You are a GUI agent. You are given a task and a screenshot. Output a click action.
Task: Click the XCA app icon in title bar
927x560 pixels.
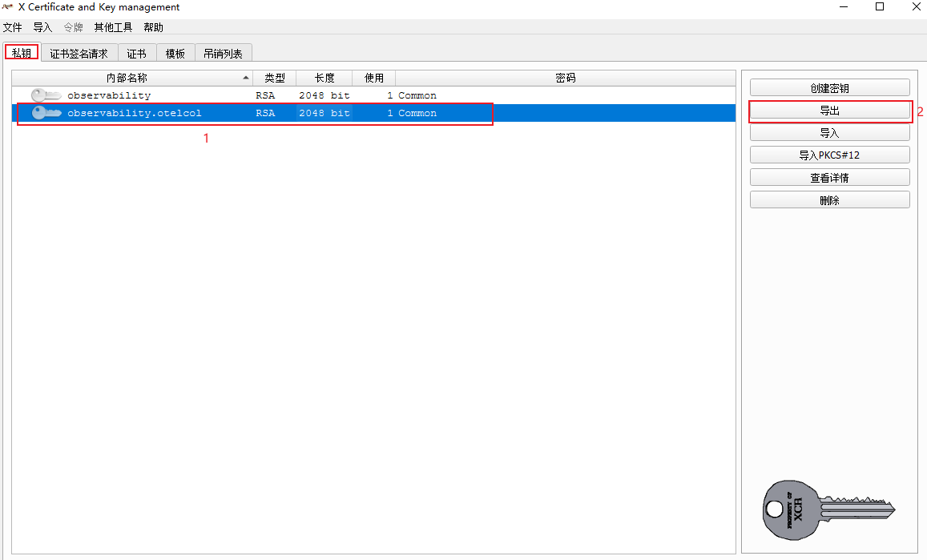point(8,7)
